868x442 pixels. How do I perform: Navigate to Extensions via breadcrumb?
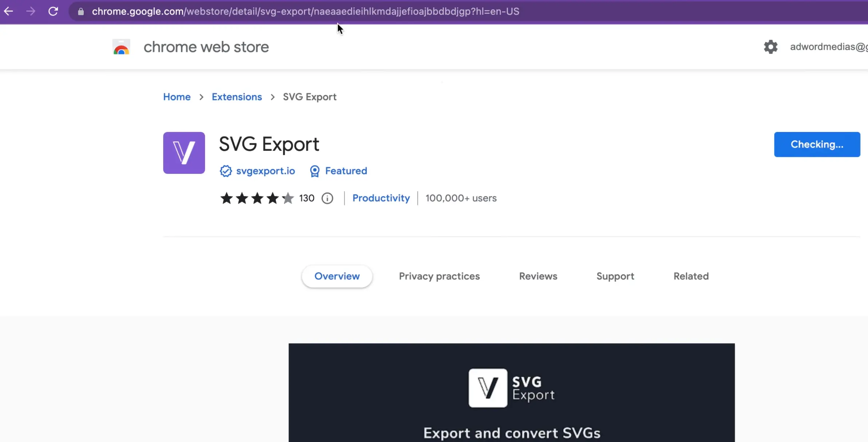[x=236, y=97]
